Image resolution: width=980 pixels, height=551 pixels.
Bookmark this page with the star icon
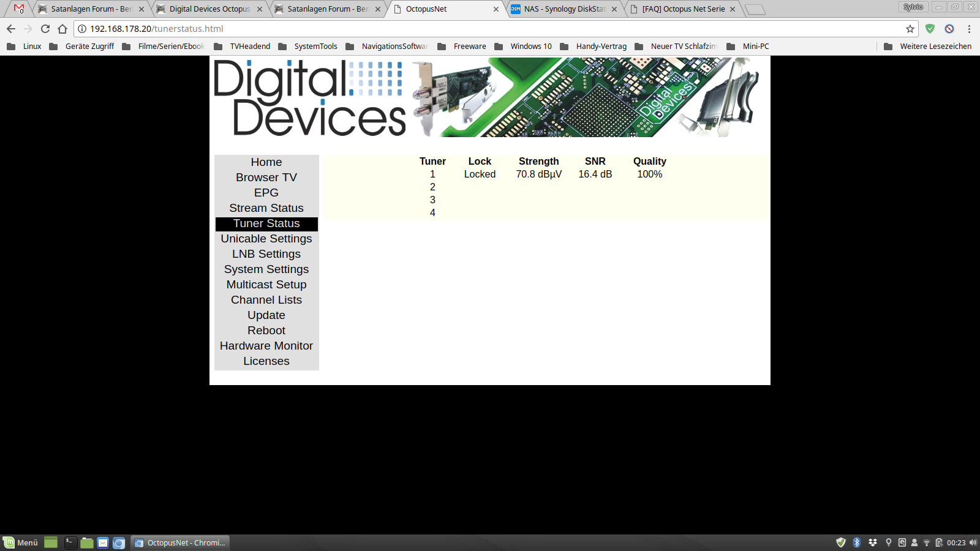[910, 29]
